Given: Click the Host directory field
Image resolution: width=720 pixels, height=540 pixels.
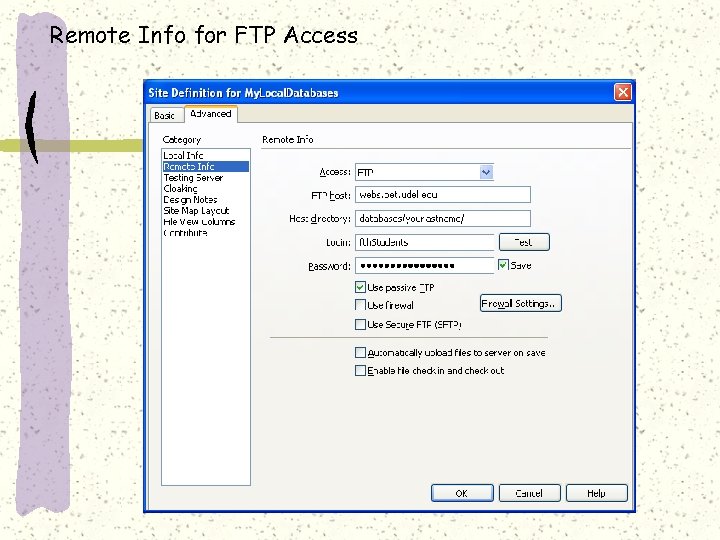Looking at the screenshot, I should (x=443, y=219).
